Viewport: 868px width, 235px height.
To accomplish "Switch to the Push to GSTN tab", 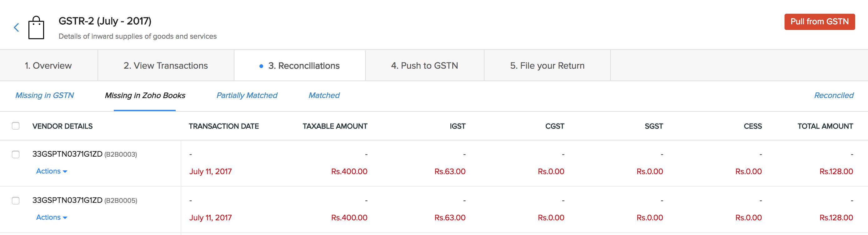I will [x=425, y=65].
